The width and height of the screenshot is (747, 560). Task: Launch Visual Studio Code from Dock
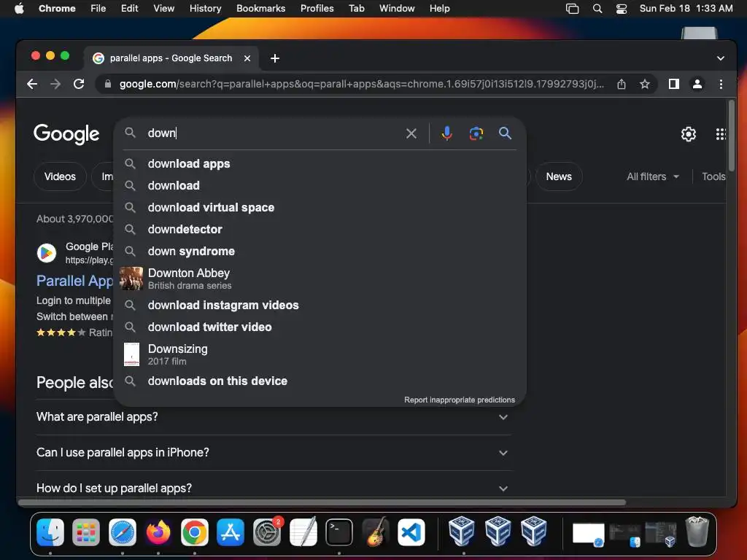pyautogui.click(x=411, y=532)
